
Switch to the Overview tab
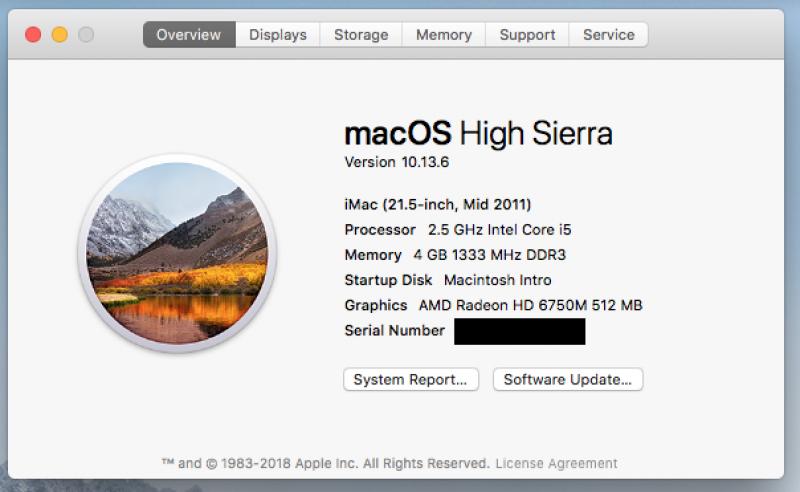point(189,35)
